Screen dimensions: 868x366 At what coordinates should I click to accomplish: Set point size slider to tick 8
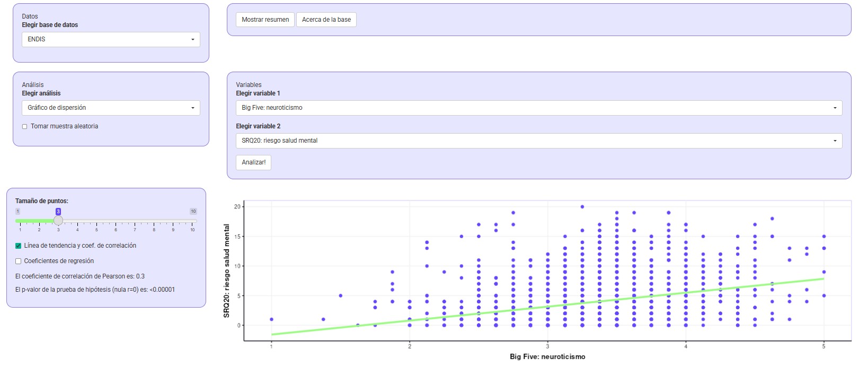(x=154, y=221)
